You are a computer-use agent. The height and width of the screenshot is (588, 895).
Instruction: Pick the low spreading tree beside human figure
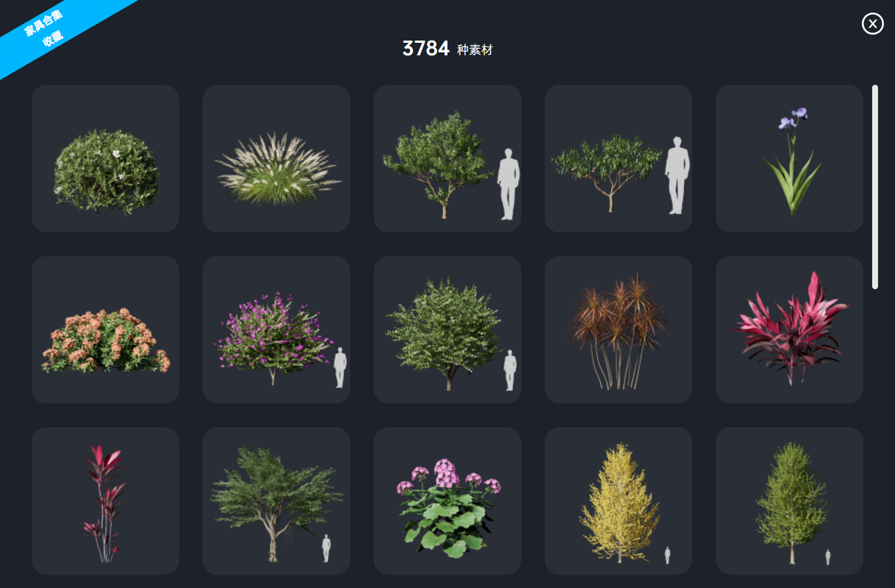click(618, 158)
